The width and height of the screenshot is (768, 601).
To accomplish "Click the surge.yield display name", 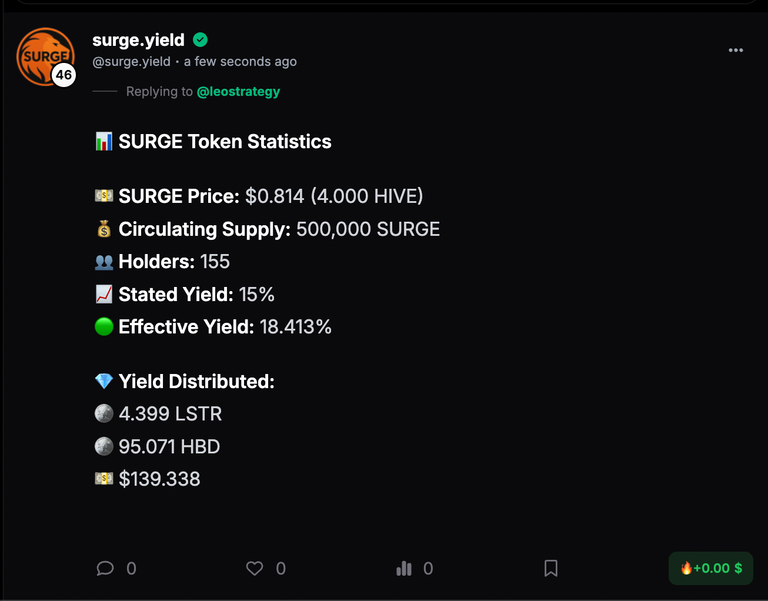I will pos(138,40).
